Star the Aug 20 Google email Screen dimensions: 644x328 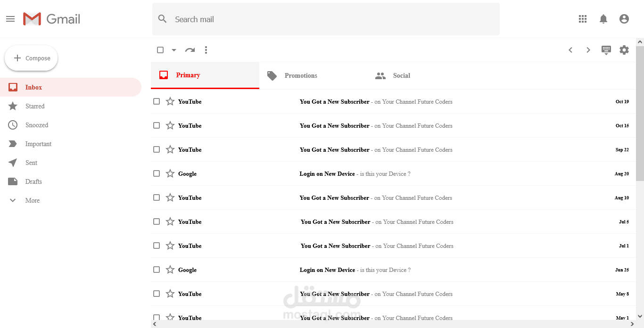point(170,173)
